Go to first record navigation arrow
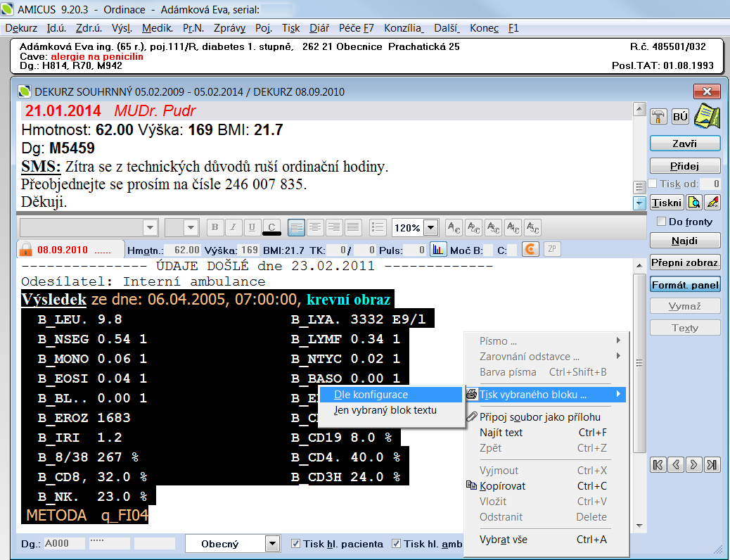Screen dimensions: 730x560 pos(658,464)
